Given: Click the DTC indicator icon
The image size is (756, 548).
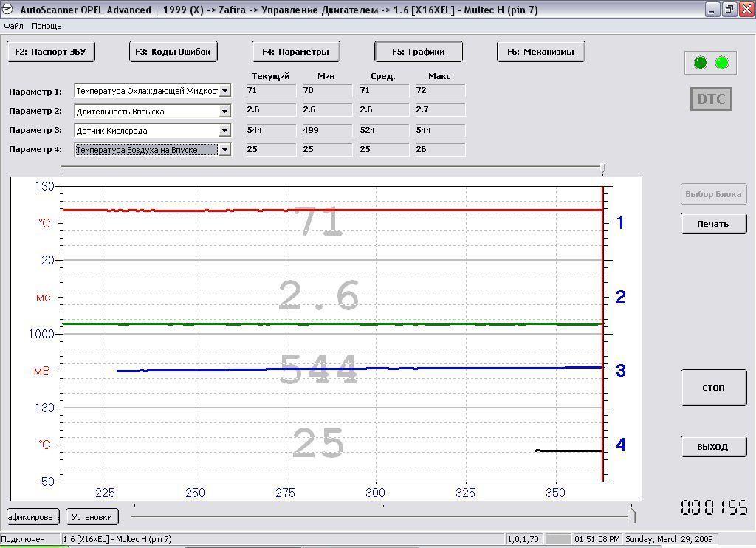Looking at the screenshot, I should [711, 99].
